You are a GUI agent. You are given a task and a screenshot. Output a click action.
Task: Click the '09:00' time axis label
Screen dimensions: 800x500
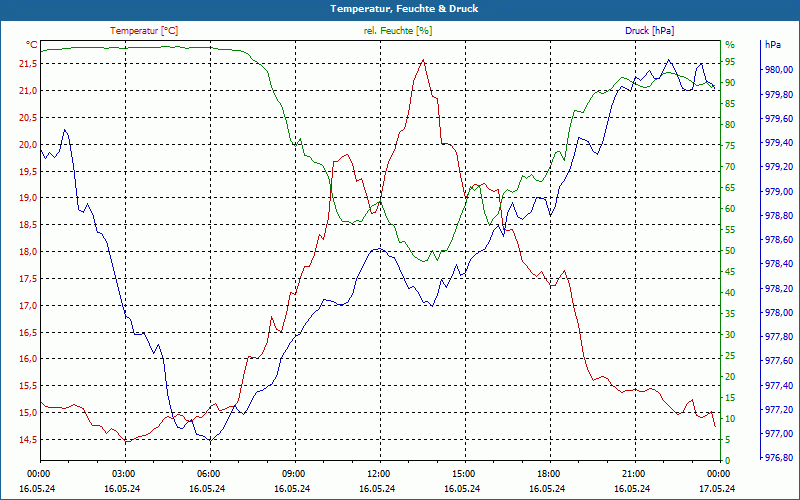tap(293, 473)
